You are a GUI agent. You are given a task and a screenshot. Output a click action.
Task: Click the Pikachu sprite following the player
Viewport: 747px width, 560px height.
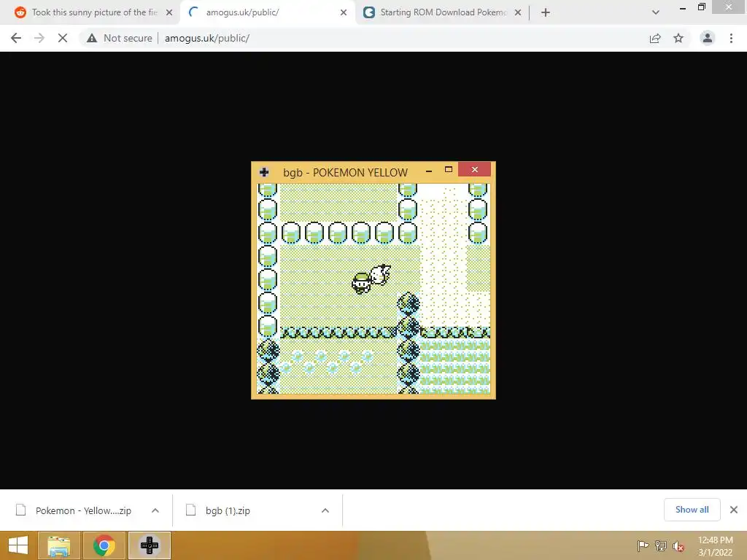click(381, 275)
